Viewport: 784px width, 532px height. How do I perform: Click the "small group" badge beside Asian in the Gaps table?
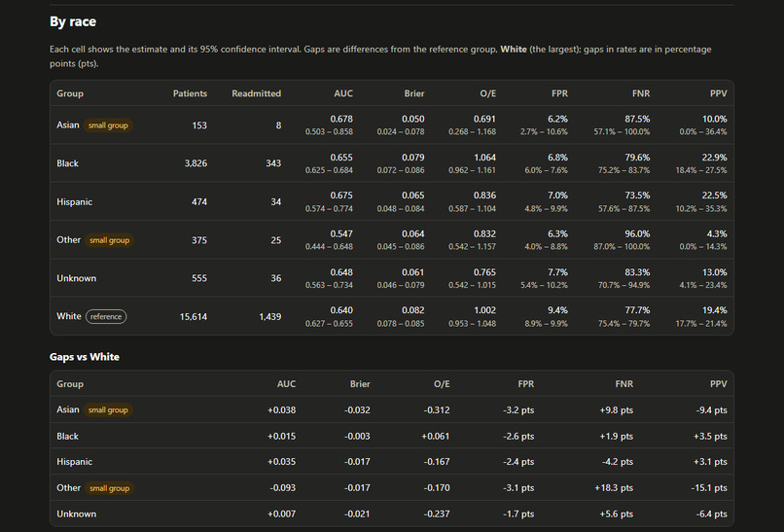108,410
